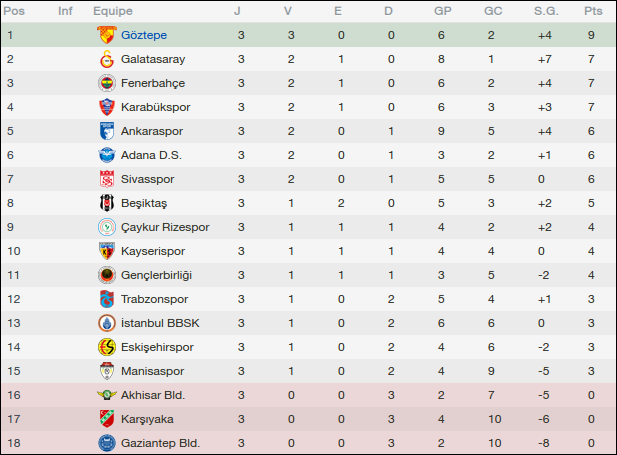Image resolution: width=617 pixels, height=455 pixels.
Task: Click the Kayserispor team crest
Action: click(x=106, y=251)
